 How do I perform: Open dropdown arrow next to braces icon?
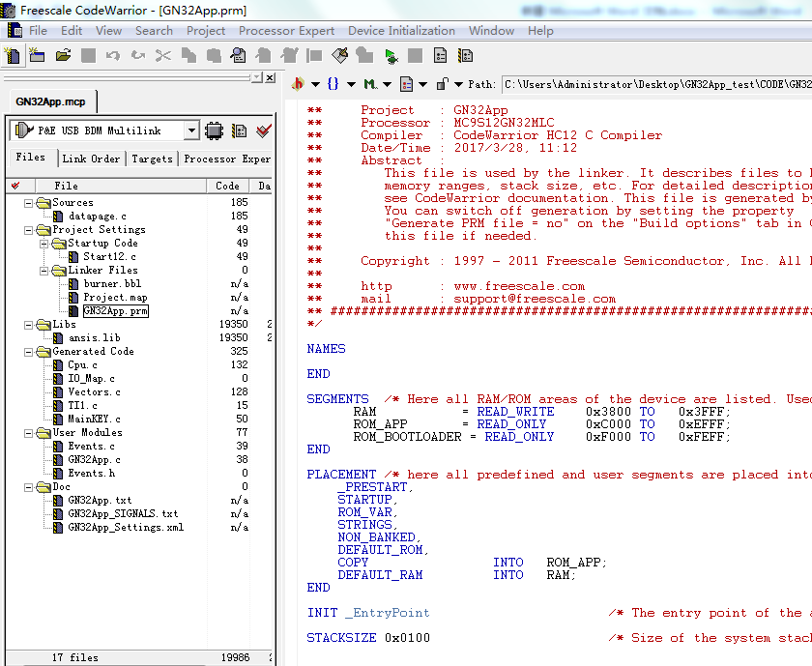tap(351, 84)
